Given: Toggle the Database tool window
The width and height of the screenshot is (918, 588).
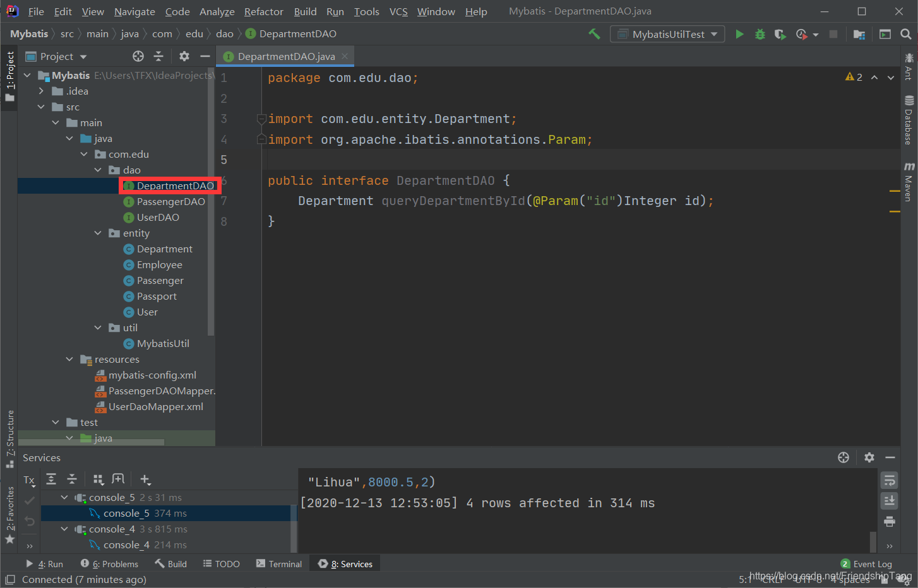Looking at the screenshot, I should [909, 120].
